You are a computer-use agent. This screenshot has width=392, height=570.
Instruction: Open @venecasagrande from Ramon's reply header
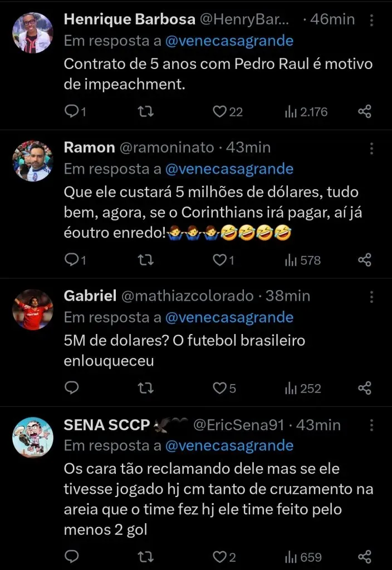click(231, 169)
